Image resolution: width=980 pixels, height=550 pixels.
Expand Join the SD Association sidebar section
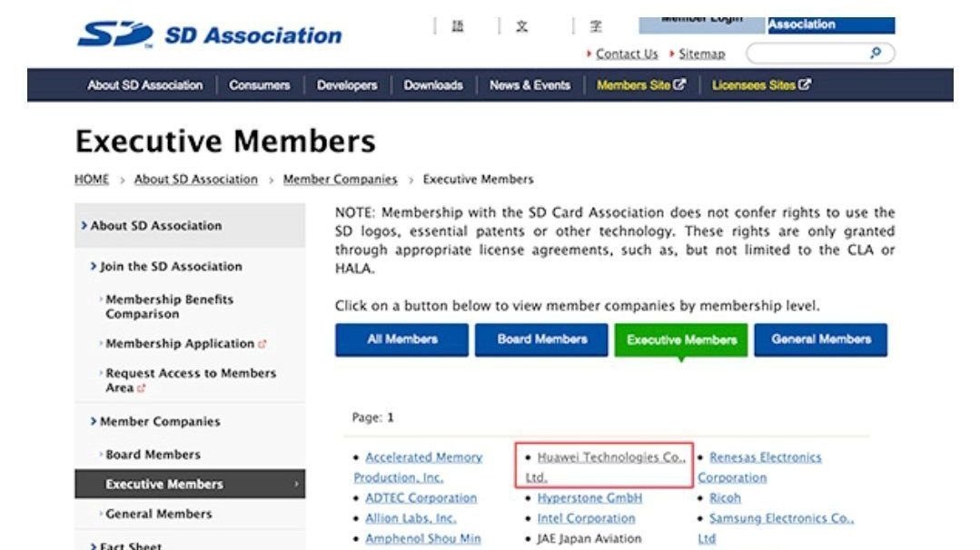point(171,267)
